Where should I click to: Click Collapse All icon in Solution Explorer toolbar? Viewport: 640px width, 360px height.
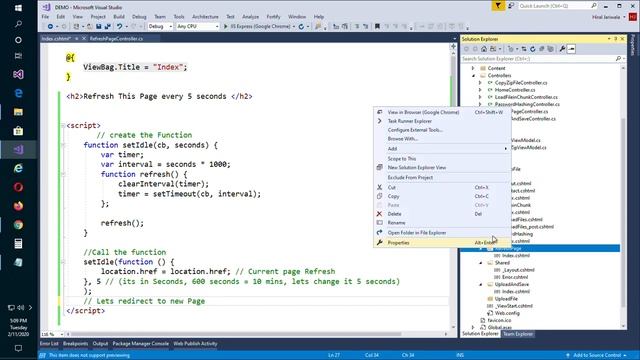542,49
